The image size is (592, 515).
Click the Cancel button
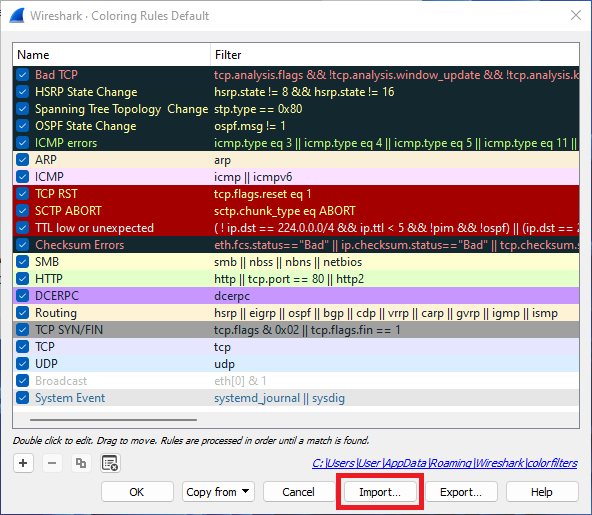[299, 492]
